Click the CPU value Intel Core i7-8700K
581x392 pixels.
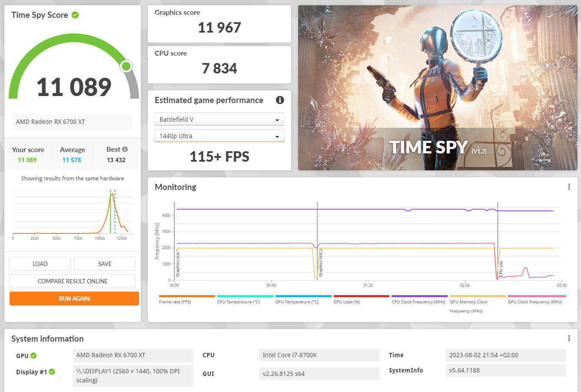pos(319,355)
